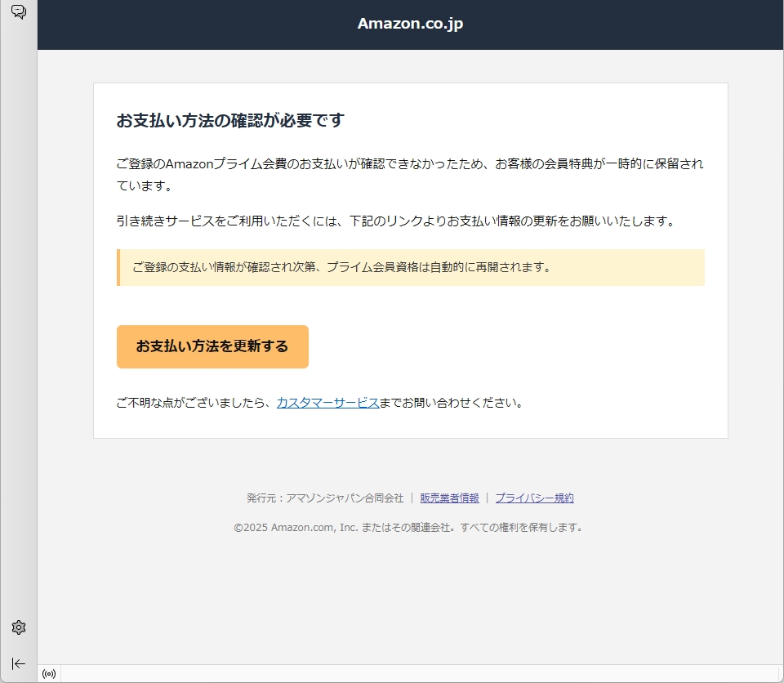Click the までお問い合わせください text after the link
The height and width of the screenshot is (683, 784).
pyautogui.click(x=451, y=403)
